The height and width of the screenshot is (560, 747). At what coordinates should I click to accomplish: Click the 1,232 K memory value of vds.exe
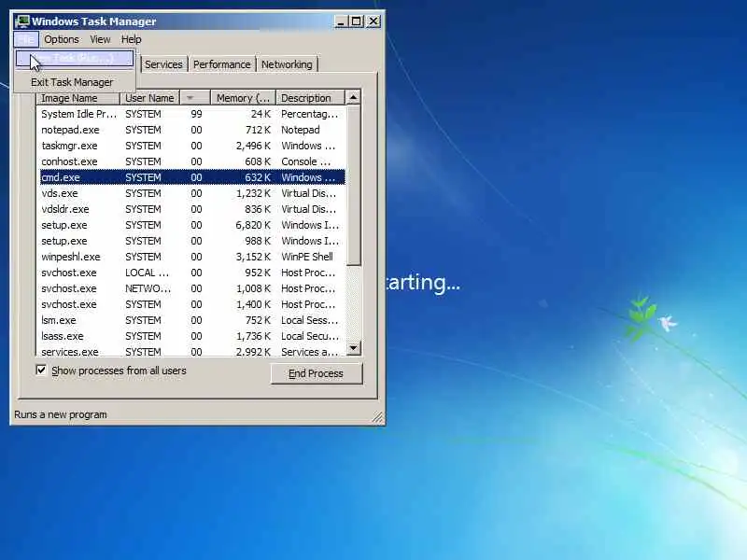click(x=253, y=193)
